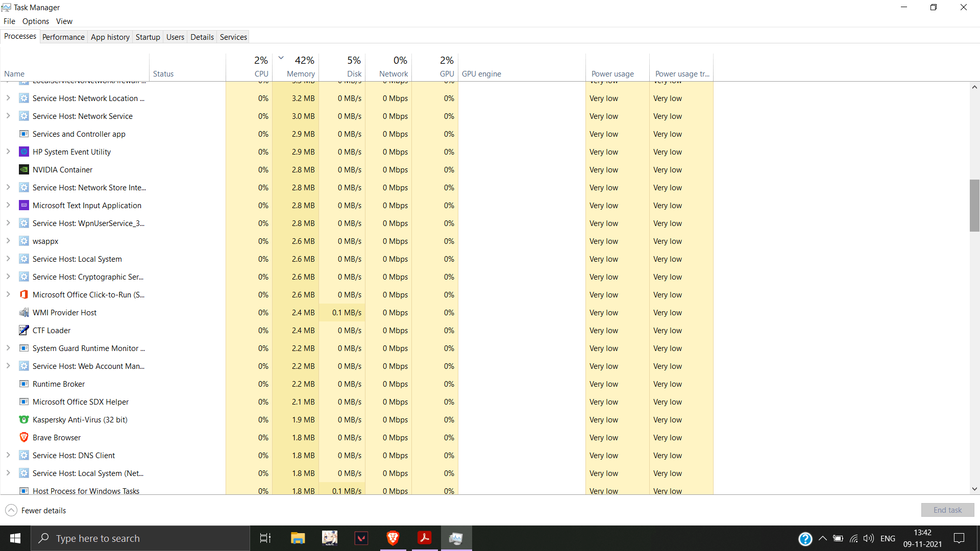
Task: Click the Brave Browser process icon
Action: click(x=24, y=437)
